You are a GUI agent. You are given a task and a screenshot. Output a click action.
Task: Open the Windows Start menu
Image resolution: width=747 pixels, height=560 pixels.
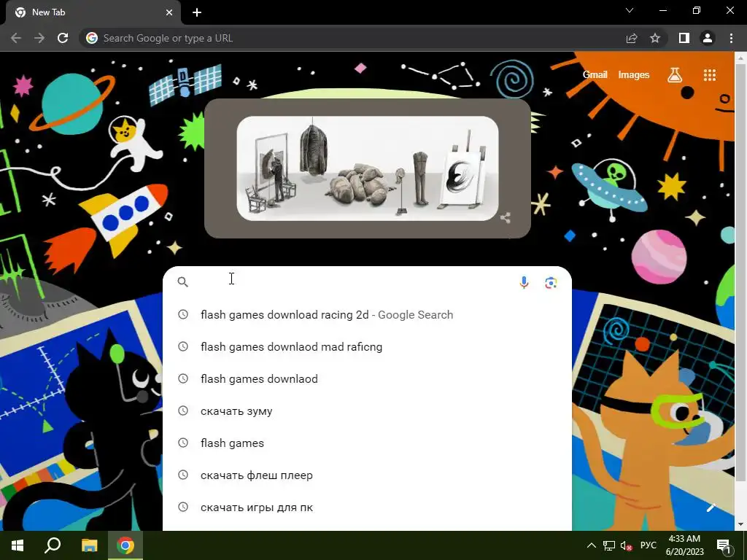(x=18, y=545)
